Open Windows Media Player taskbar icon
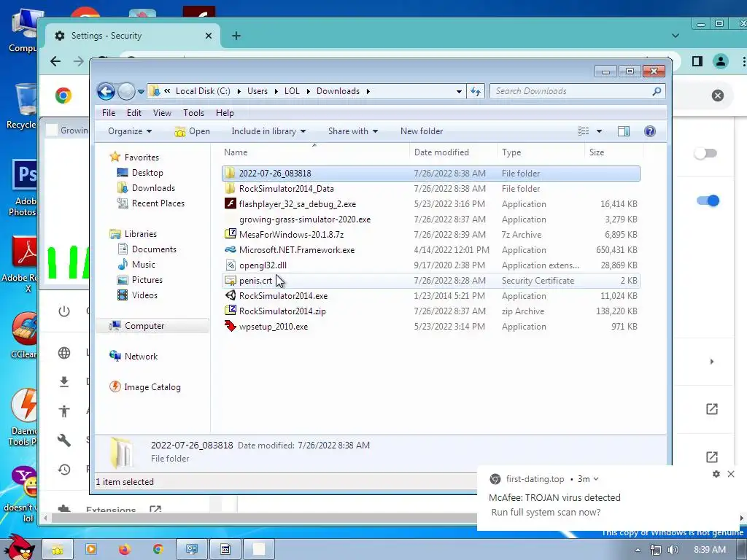Viewport: 747px width, 560px height. 90,550
